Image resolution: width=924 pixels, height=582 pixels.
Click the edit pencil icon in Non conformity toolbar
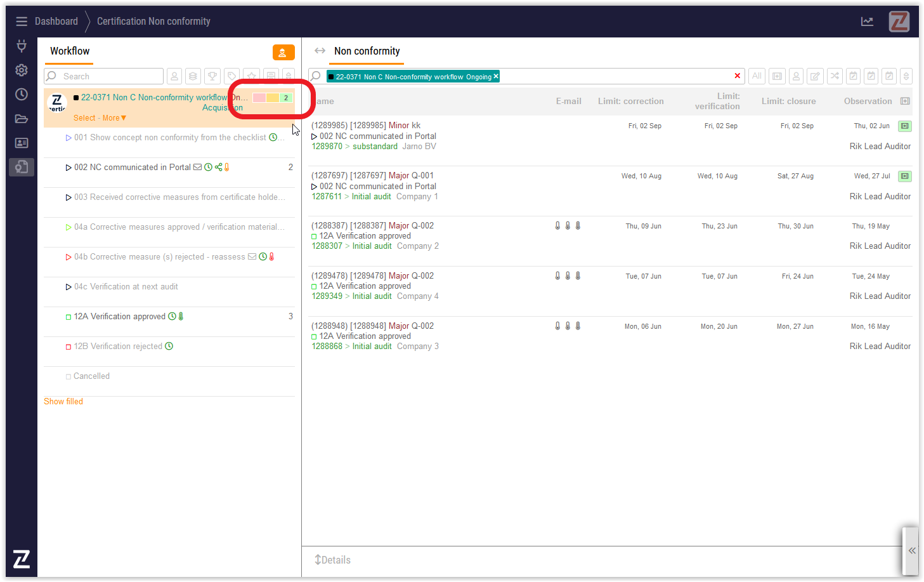[x=815, y=76]
